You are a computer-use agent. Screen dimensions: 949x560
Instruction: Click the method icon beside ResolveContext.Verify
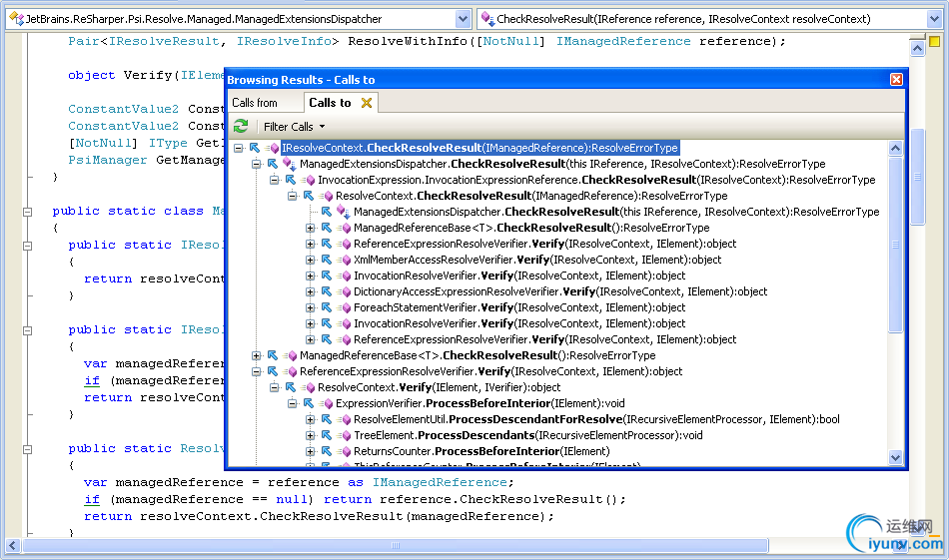[309, 387]
